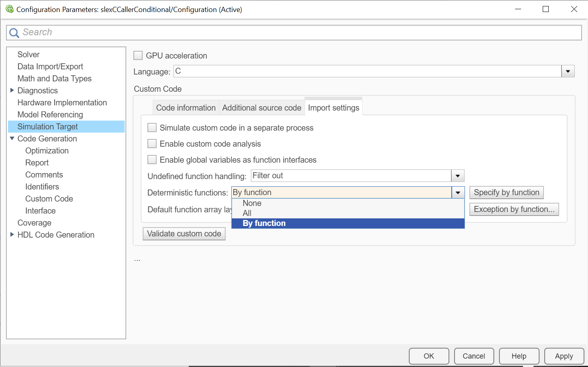Click Validate custom code button
This screenshot has width=588, height=367.
(x=184, y=234)
